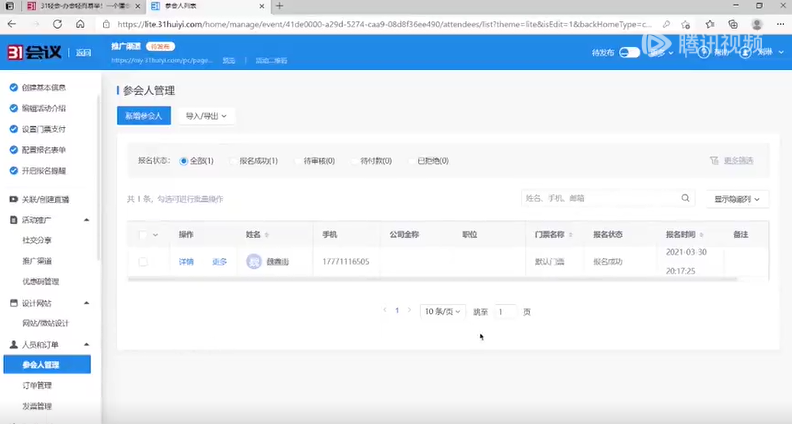Open 订单管理 in the left sidebar

[37, 385]
